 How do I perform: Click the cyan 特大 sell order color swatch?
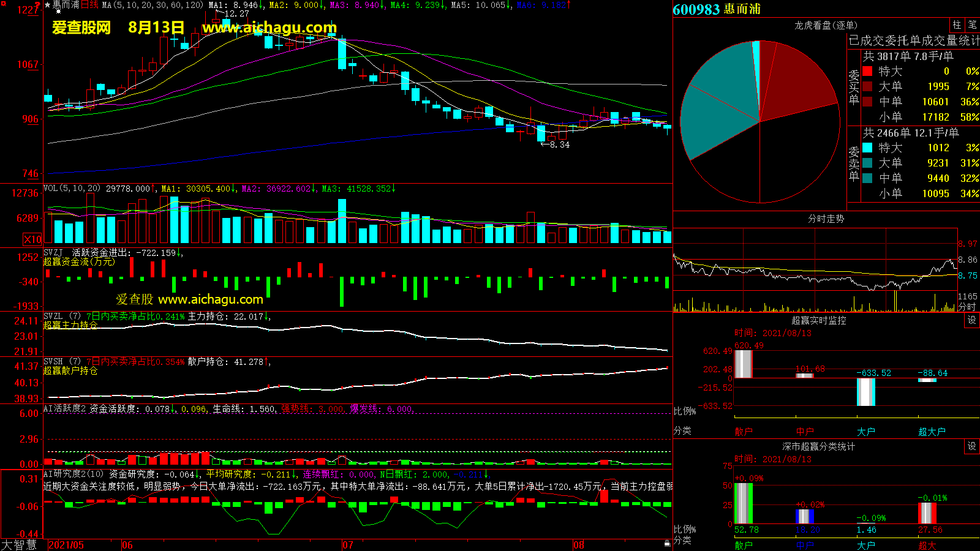[867, 148]
